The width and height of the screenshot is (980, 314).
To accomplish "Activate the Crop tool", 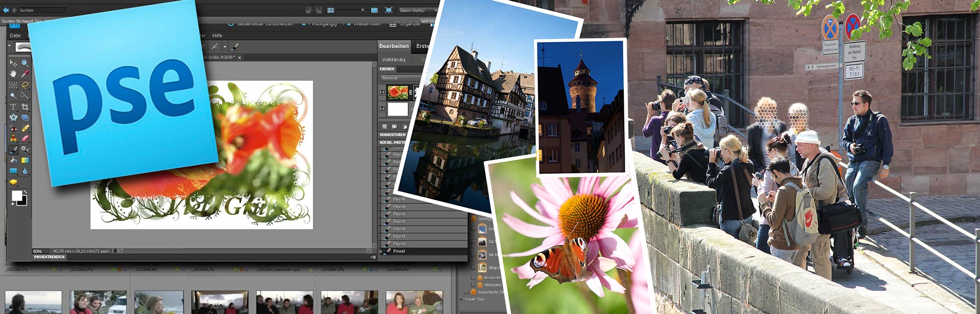I will coord(25,106).
